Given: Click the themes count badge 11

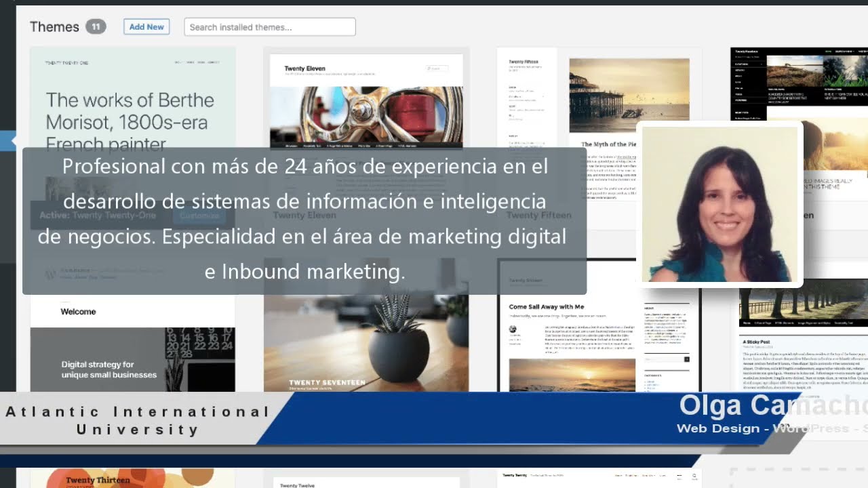Looking at the screenshot, I should point(96,27).
